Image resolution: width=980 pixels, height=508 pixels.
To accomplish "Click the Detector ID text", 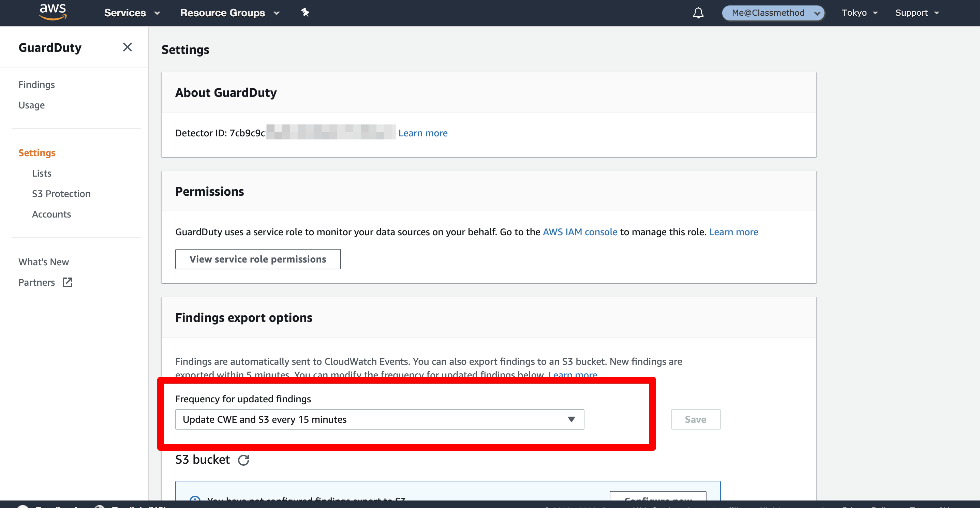I will tap(220, 133).
